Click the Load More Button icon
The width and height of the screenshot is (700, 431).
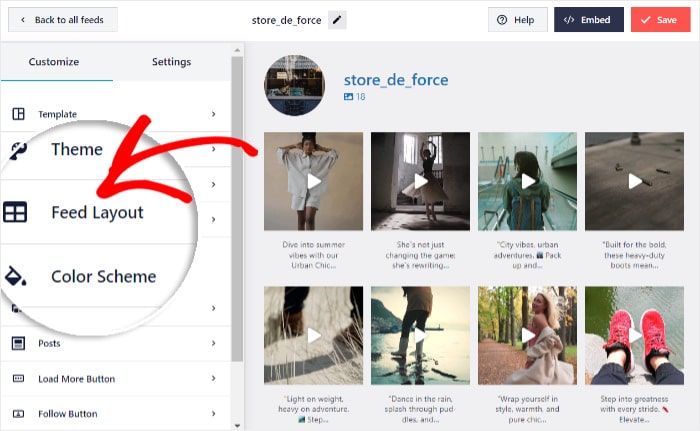18,378
